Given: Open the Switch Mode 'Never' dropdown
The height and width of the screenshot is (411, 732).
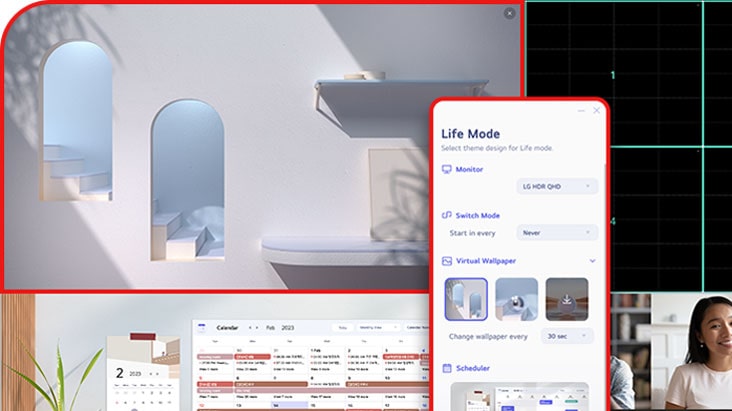Looking at the screenshot, I should (x=557, y=232).
